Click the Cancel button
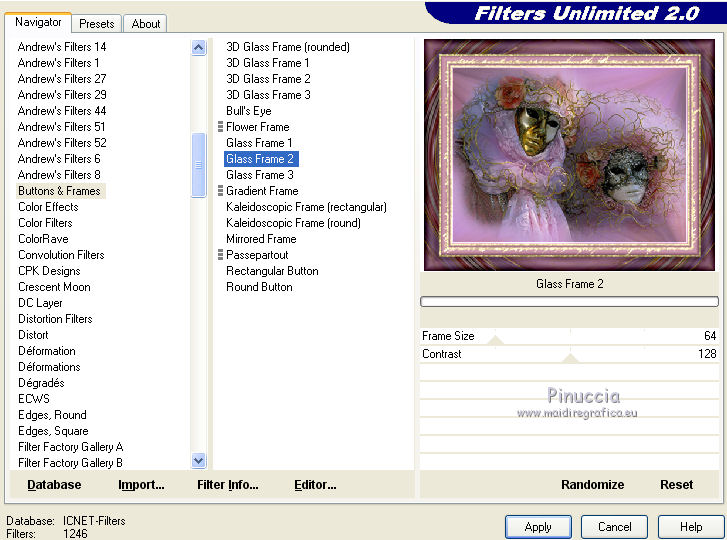Viewport: 727px width, 540px height. point(614,527)
